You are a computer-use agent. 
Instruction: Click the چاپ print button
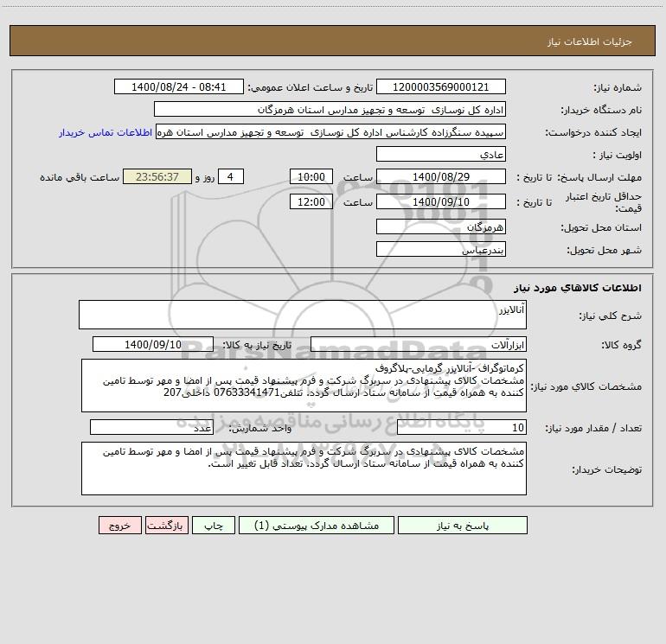pyautogui.click(x=214, y=526)
